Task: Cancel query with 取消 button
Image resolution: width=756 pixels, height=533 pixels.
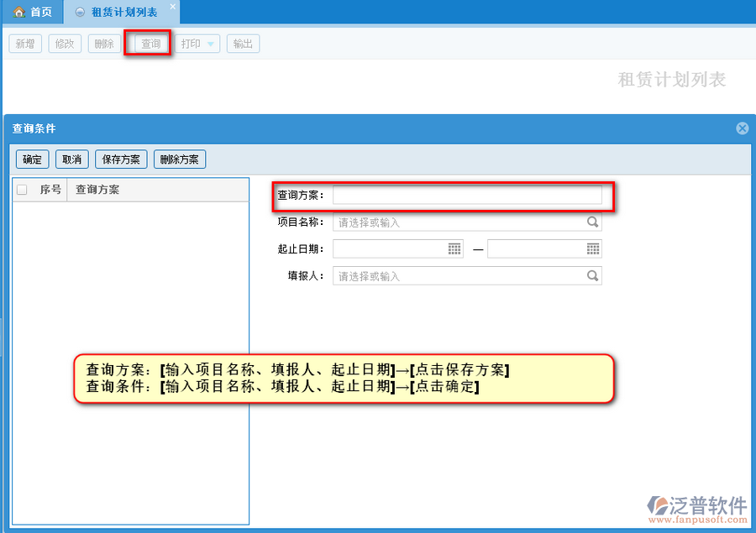Action: click(72, 159)
